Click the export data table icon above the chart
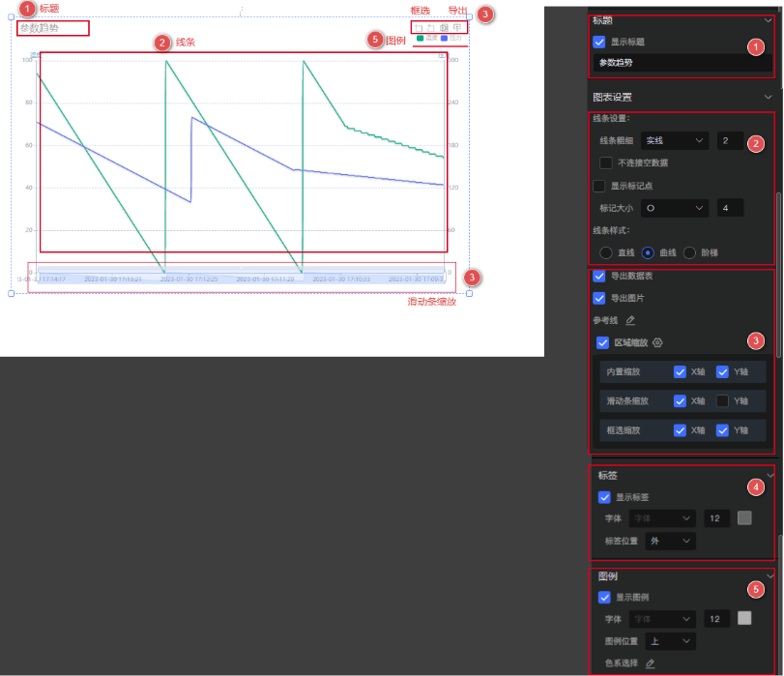Viewport: 784px width, 676px height. pyautogui.click(x=444, y=28)
